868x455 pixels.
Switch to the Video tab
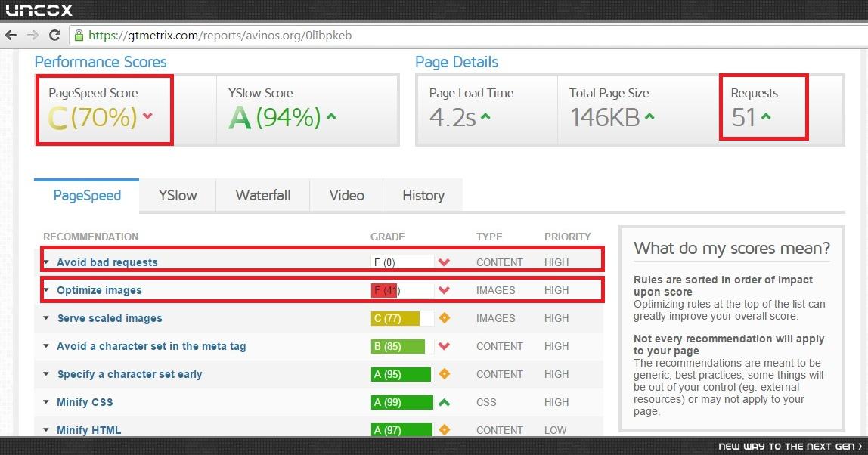coord(346,196)
